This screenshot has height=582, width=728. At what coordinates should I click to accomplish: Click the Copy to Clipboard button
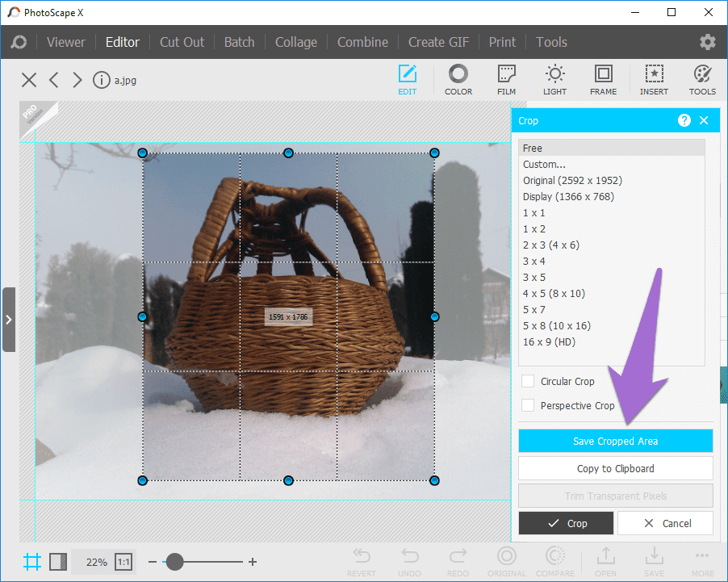click(615, 468)
